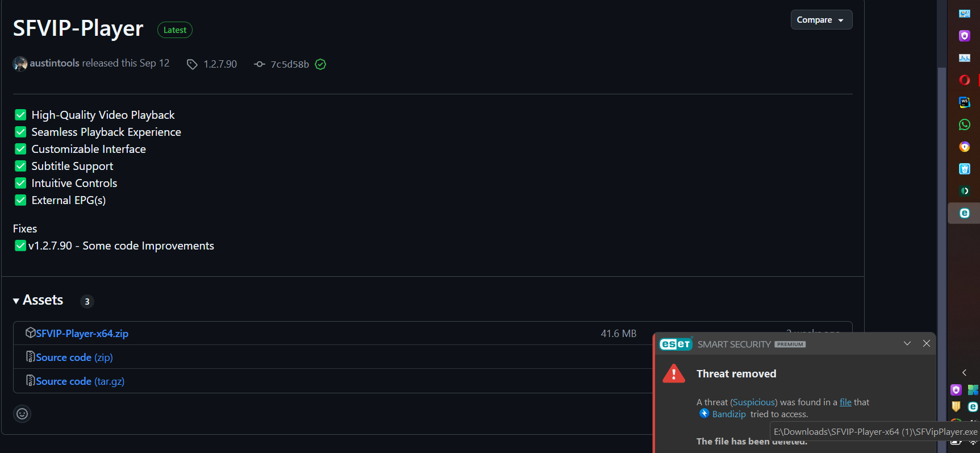This screenshot has height=453, width=980.
Task: Click the Bandizip link in ESET alert
Action: [x=729, y=414]
